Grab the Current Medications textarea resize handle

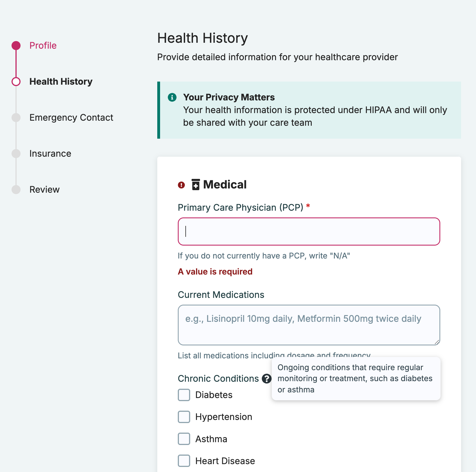click(x=437, y=342)
